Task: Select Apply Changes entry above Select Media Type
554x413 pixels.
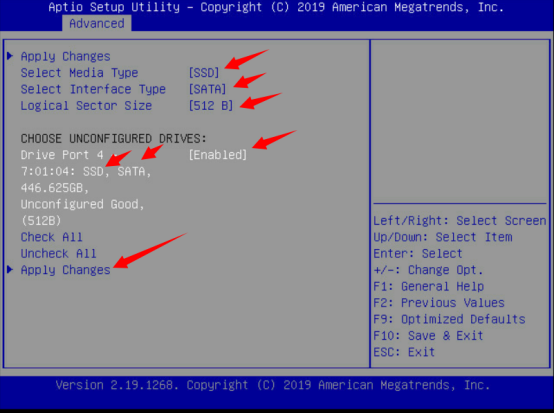Action: [65, 57]
